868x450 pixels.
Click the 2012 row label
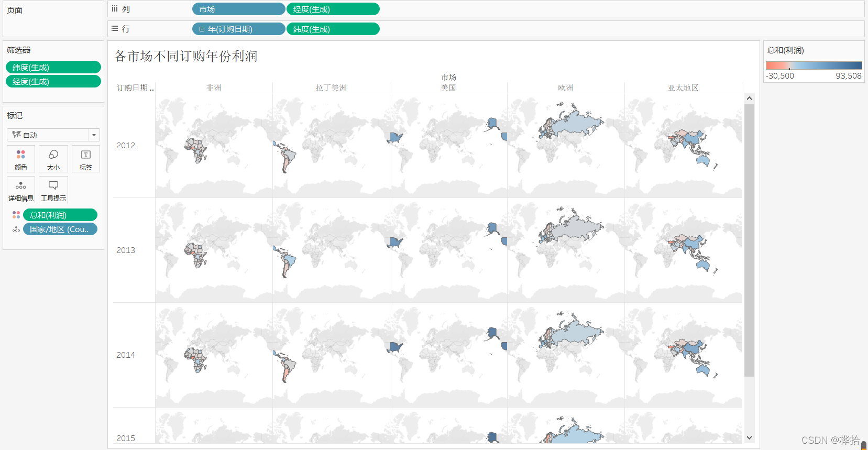(x=126, y=145)
